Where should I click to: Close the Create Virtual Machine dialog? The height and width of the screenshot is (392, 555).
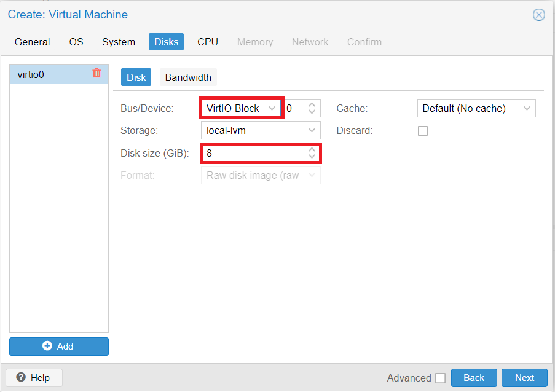[x=539, y=15]
